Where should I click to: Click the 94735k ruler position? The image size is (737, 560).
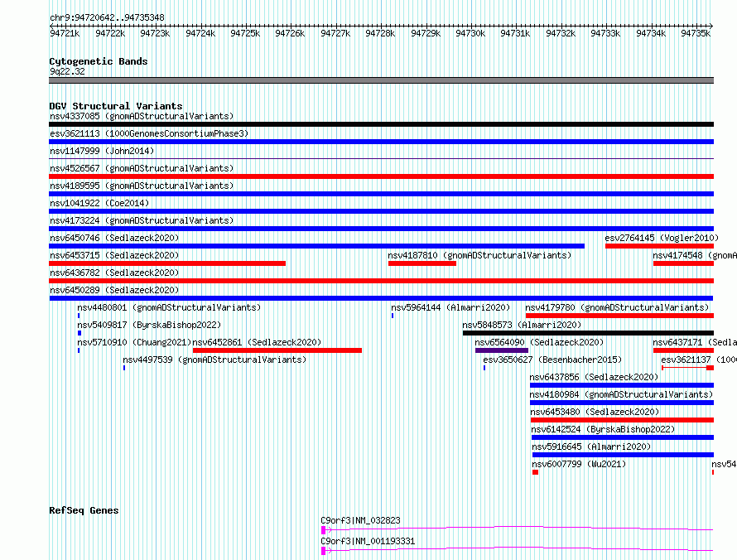(x=696, y=33)
